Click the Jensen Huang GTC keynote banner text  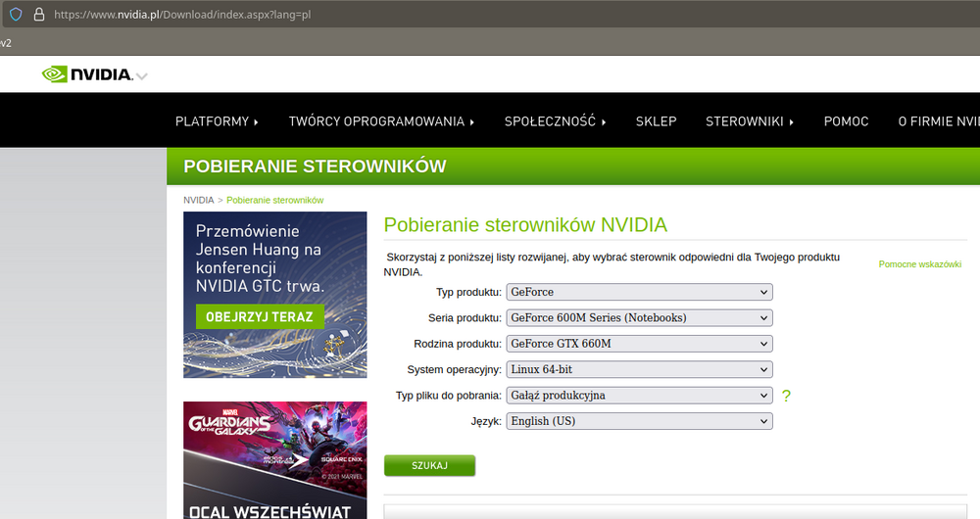pyautogui.click(x=260, y=259)
